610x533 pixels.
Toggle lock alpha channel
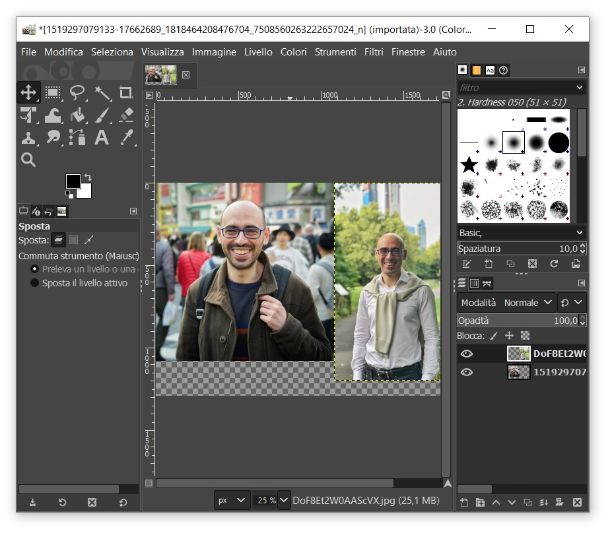525,336
